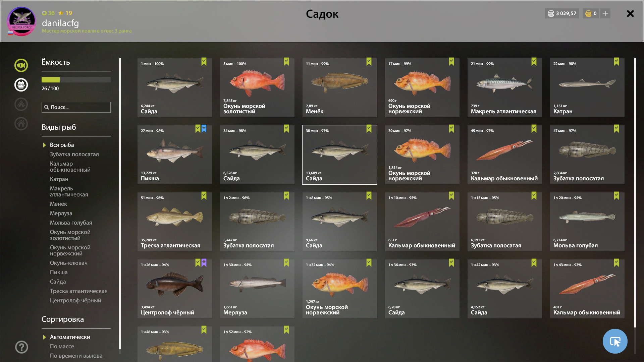Open the home base icon in sidebar

(21, 124)
